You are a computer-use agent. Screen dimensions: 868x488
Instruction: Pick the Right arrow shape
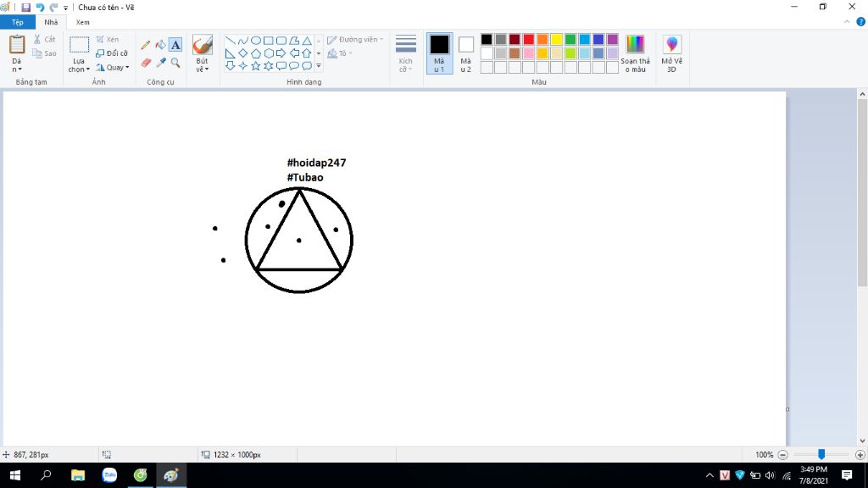pyautogui.click(x=281, y=53)
